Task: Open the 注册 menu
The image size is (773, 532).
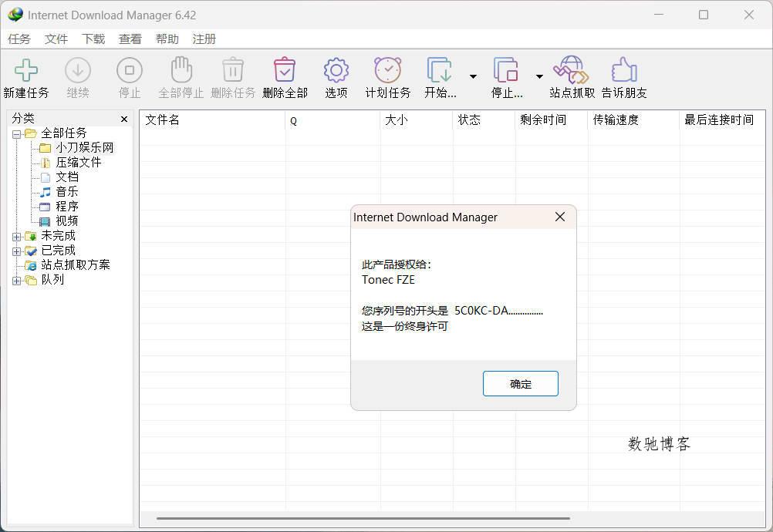Action: pyautogui.click(x=204, y=39)
